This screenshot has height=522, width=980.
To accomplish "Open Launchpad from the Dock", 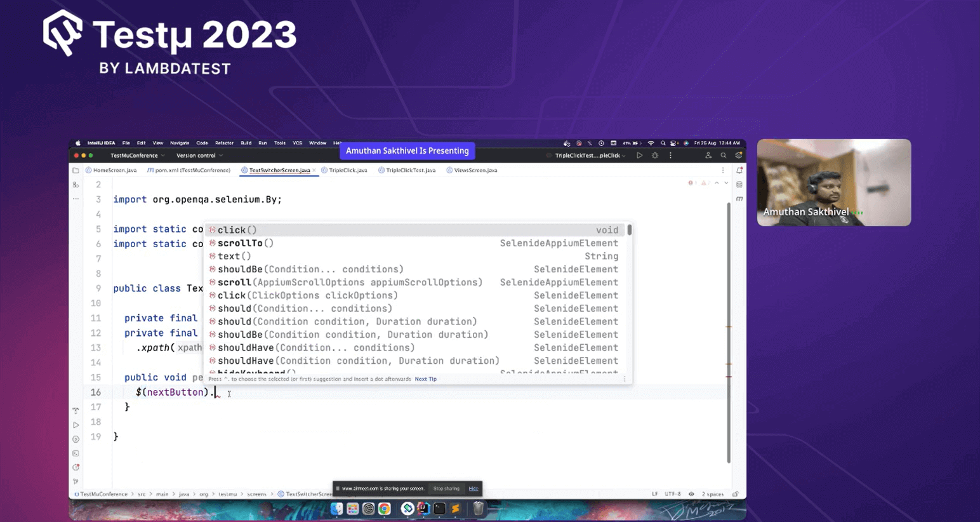I will 352,509.
